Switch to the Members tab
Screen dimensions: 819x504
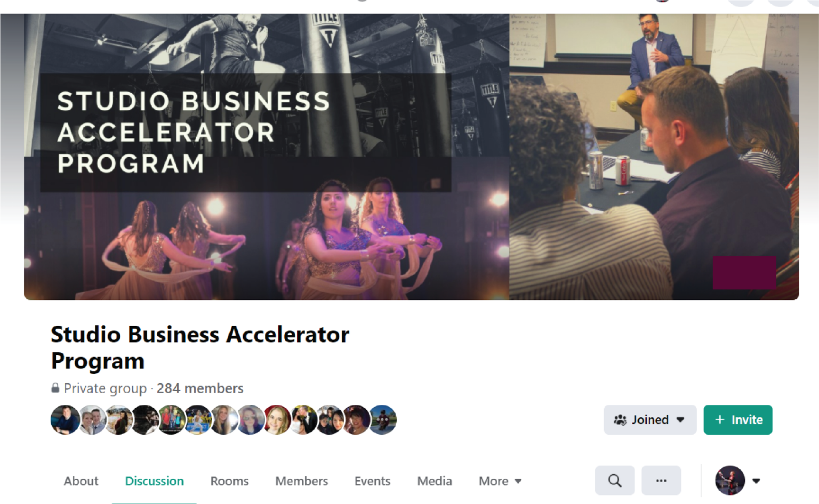pos(301,481)
